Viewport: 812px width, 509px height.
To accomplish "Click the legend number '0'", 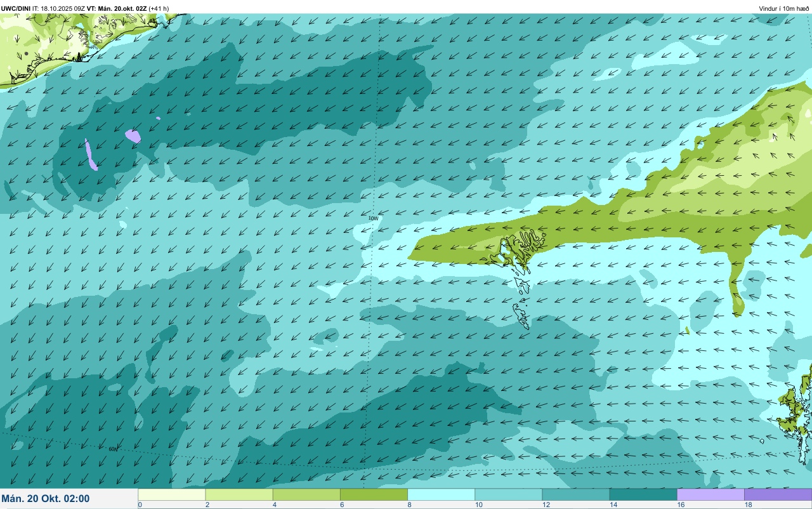I will pyautogui.click(x=140, y=505).
